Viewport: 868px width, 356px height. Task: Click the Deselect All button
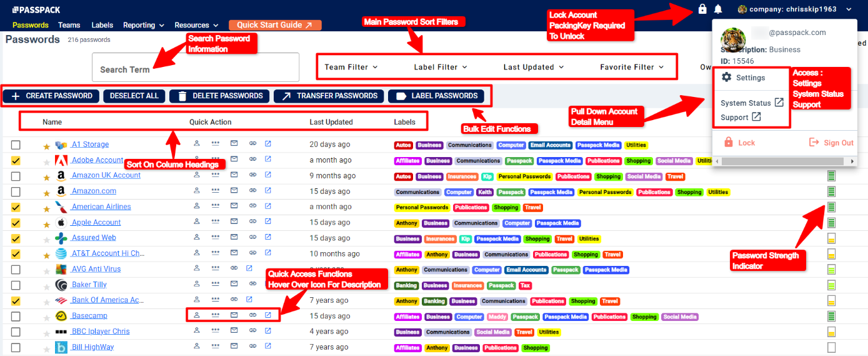[134, 96]
